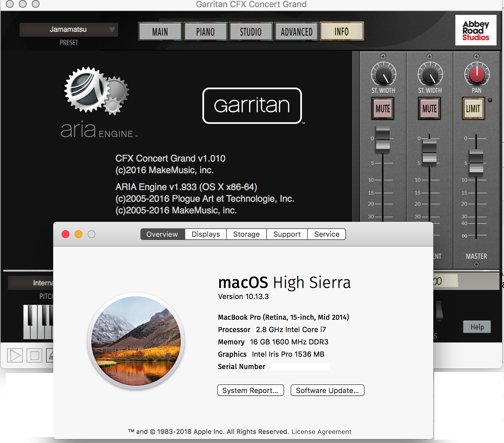Open Software Update...

tap(327, 390)
